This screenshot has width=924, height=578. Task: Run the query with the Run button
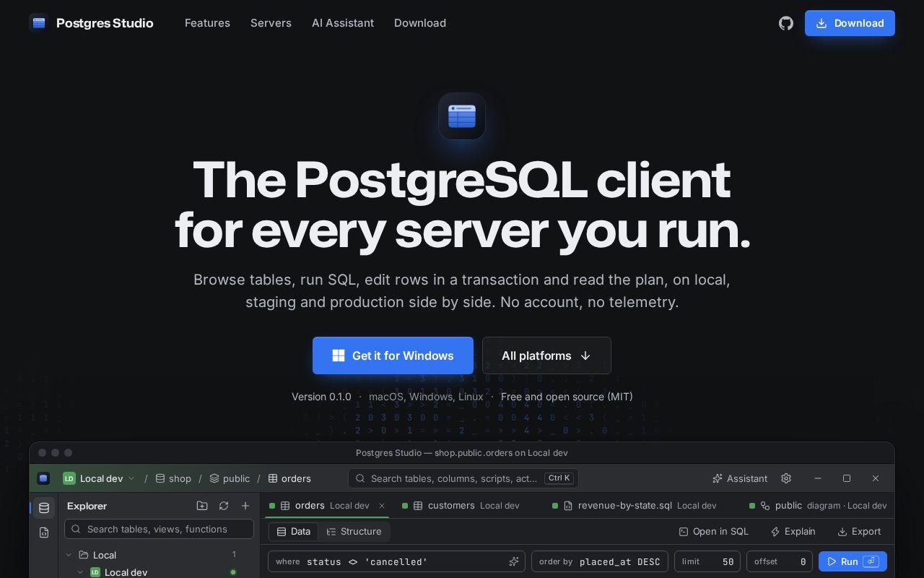(x=853, y=561)
